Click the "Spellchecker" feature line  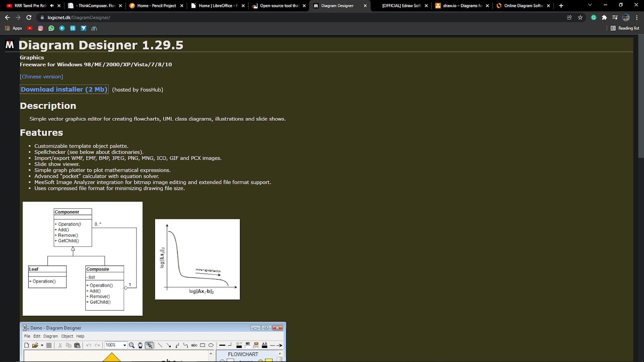click(x=89, y=152)
